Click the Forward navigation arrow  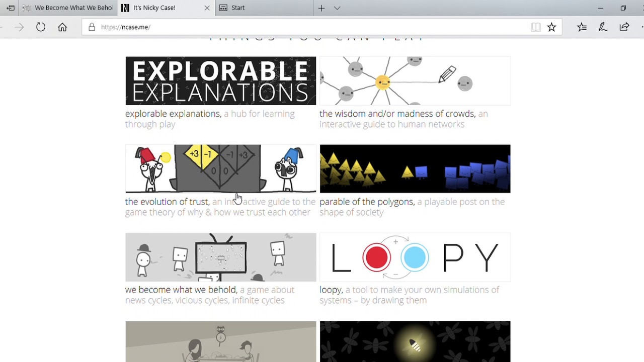19,27
